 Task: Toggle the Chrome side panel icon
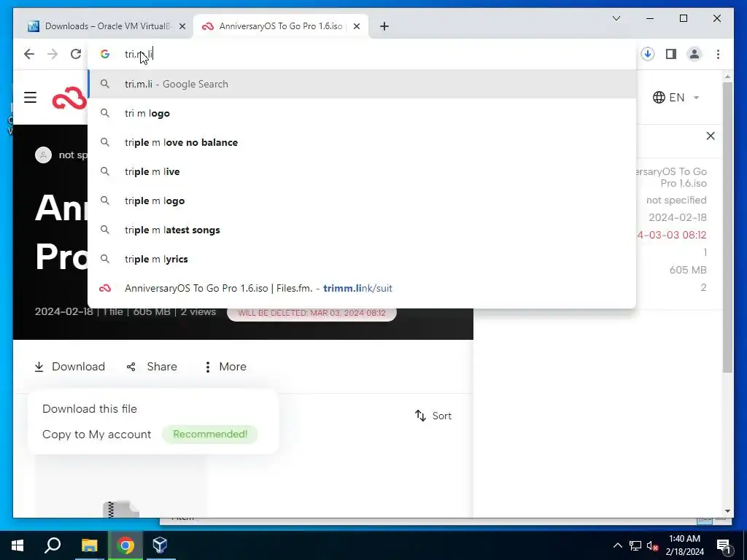click(x=671, y=54)
